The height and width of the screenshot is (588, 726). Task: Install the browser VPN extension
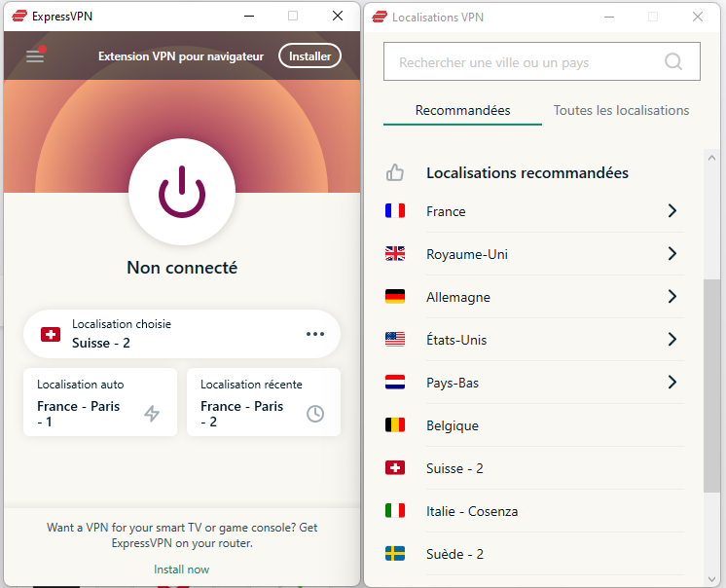[309, 56]
